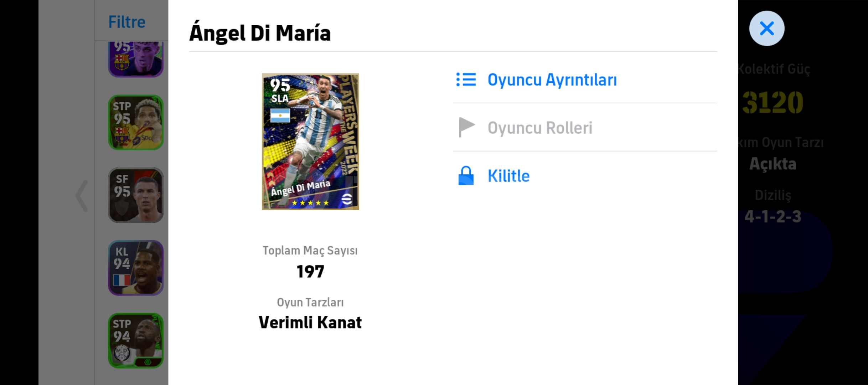Image resolution: width=868 pixels, height=385 pixels.
Task: Click the Argentina flag on the card
Action: [x=280, y=115]
